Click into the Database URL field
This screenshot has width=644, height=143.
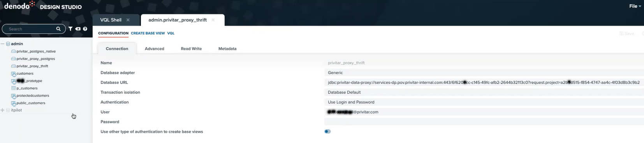(484, 82)
